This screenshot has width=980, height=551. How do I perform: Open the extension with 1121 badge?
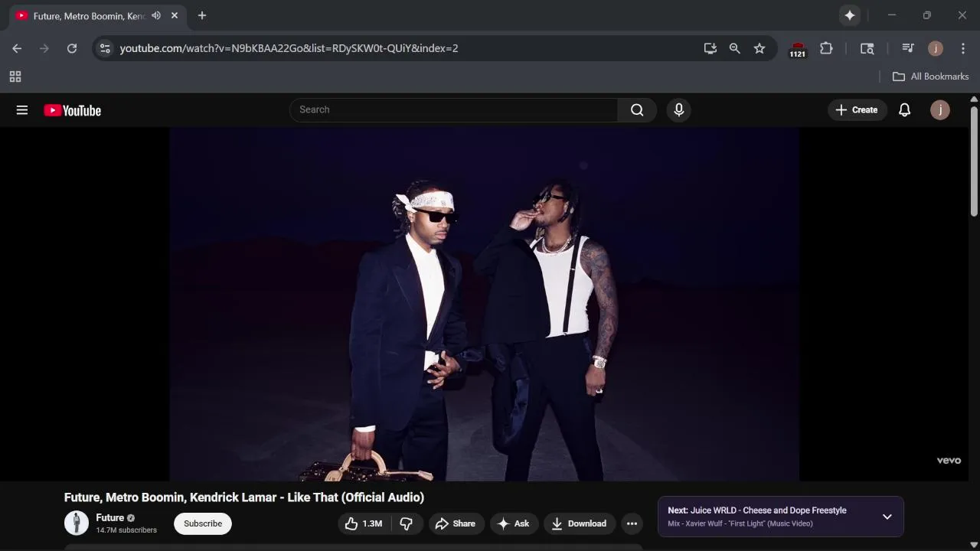[x=798, y=49]
